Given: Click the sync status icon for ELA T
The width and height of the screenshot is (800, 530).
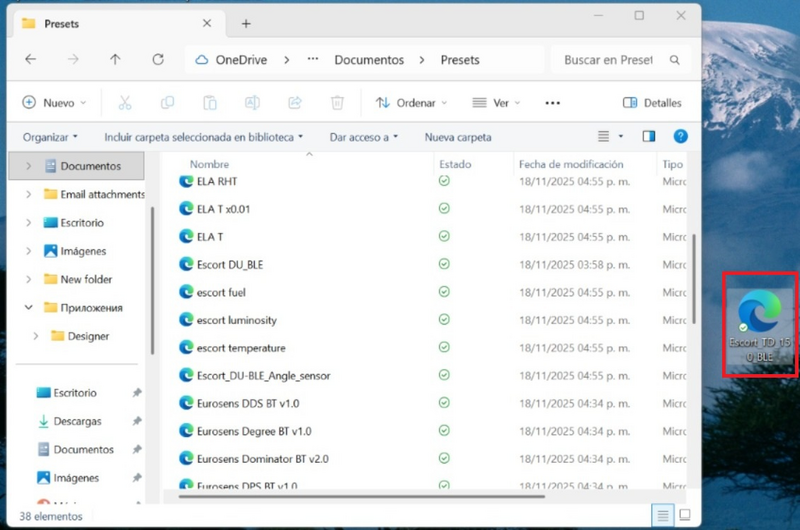Looking at the screenshot, I should click(444, 236).
